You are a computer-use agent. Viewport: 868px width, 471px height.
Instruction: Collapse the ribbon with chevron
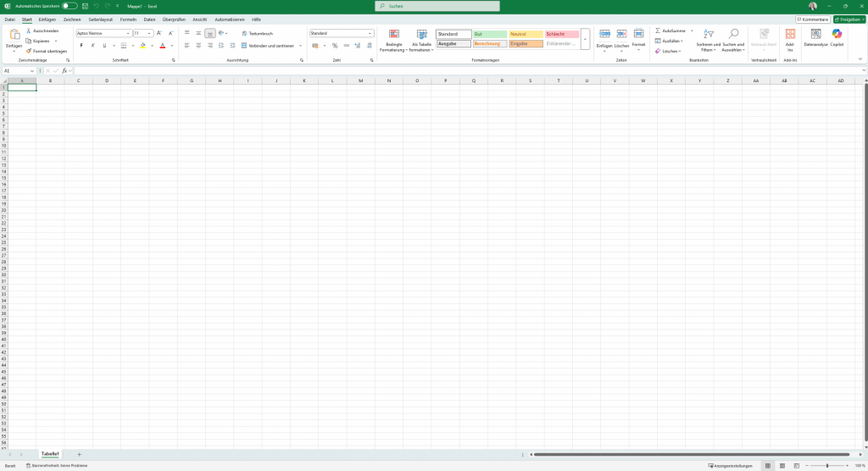click(860, 59)
